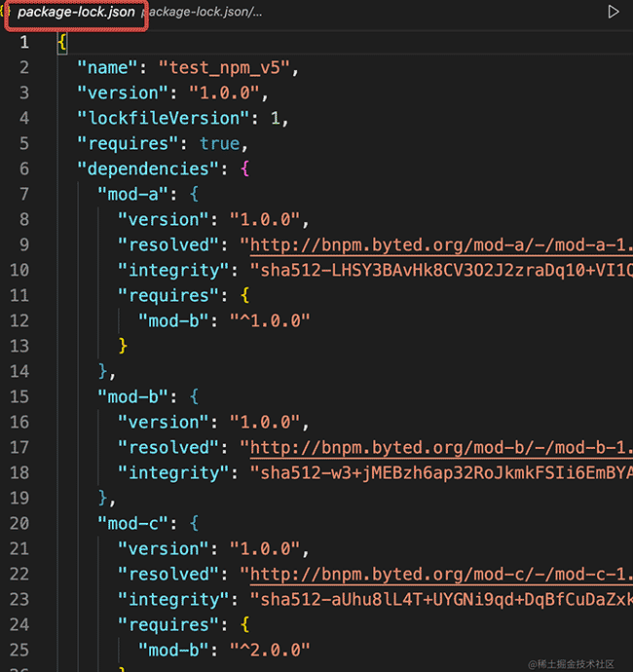
Task: Select the package-lock.json editor tab
Action: pos(76,12)
